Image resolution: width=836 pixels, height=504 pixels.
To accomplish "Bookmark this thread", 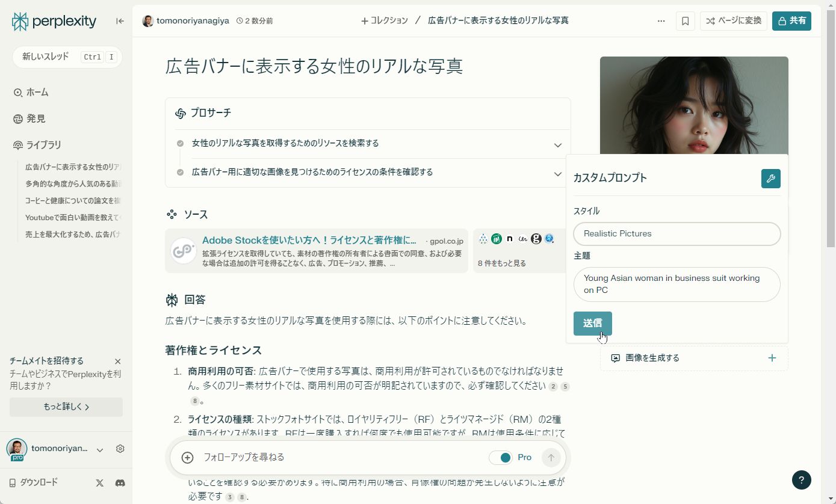I will 684,20.
